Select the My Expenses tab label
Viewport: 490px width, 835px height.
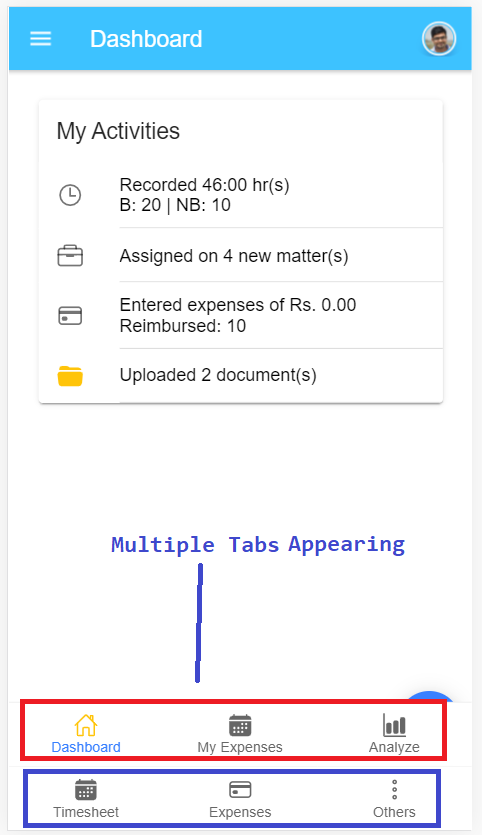240,747
